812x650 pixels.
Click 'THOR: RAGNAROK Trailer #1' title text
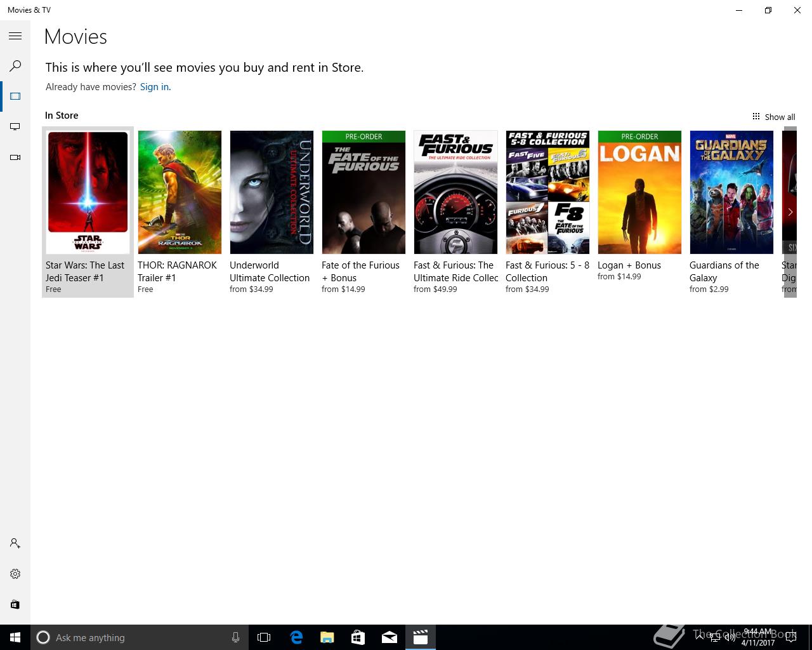(177, 272)
